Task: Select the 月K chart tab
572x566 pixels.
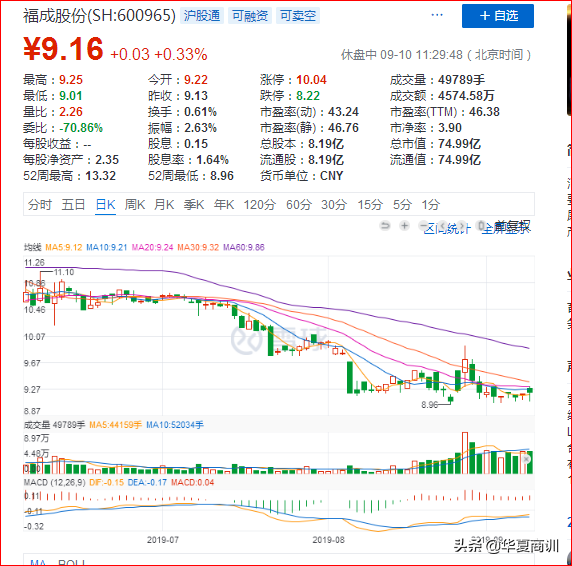Action: [164, 205]
